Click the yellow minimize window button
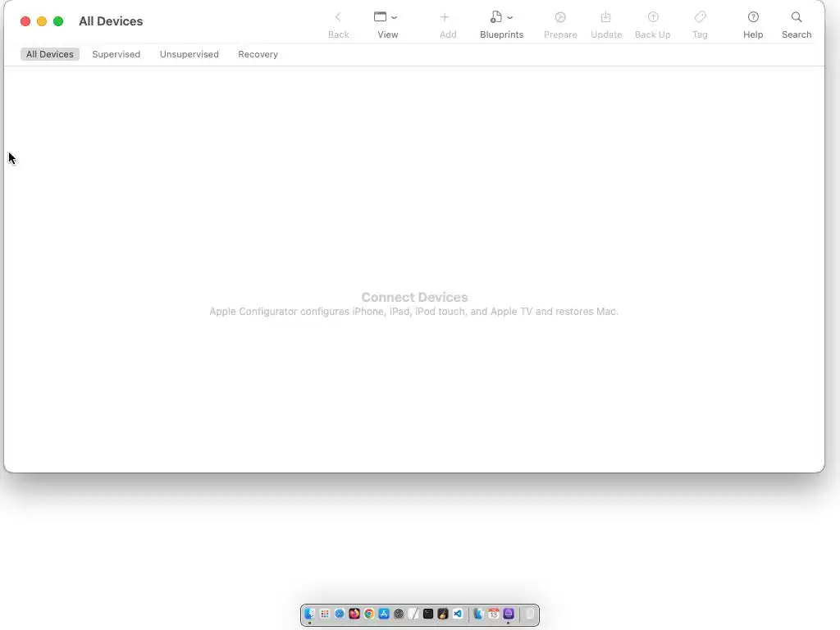This screenshot has height=630, width=840. pos(42,21)
